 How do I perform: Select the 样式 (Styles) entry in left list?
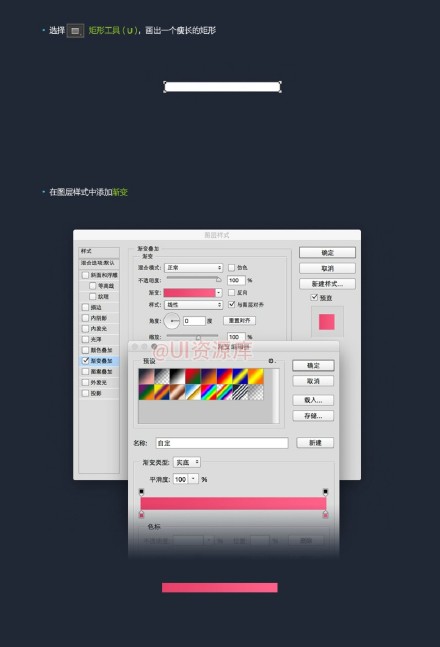click(x=99, y=251)
